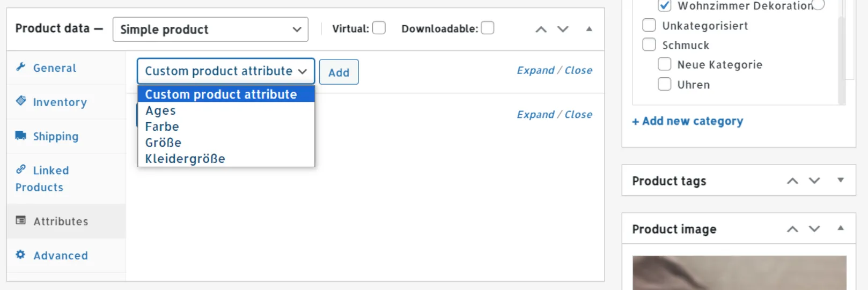This screenshot has width=868, height=290.
Task: Click the Inventory tag icon
Action: click(21, 101)
